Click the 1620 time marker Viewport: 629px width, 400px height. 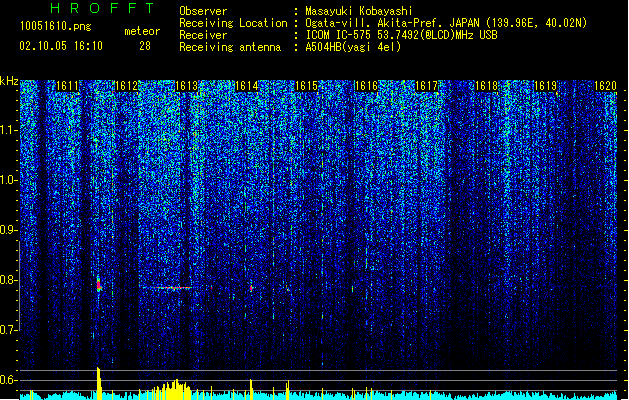click(x=605, y=86)
